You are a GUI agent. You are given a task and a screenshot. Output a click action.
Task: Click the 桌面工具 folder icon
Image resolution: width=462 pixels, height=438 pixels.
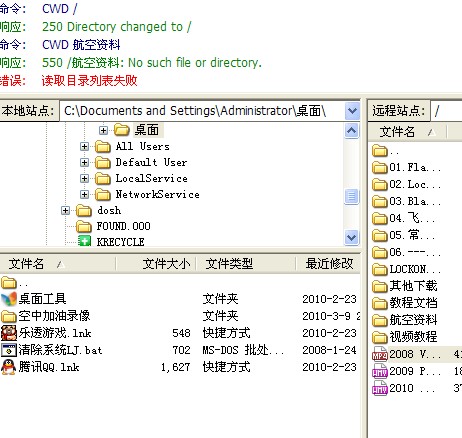pyautogui.click(x=9, y=299)
